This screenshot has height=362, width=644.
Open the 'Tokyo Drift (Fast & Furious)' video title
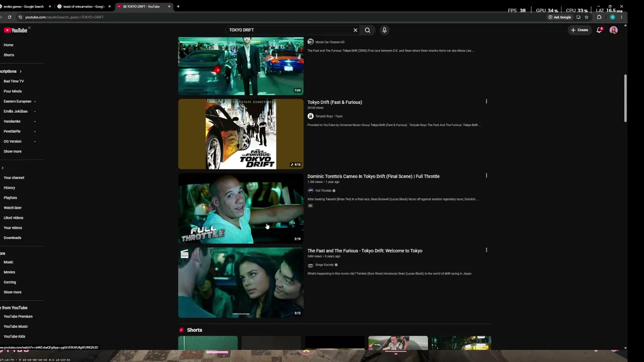point(335,102)
